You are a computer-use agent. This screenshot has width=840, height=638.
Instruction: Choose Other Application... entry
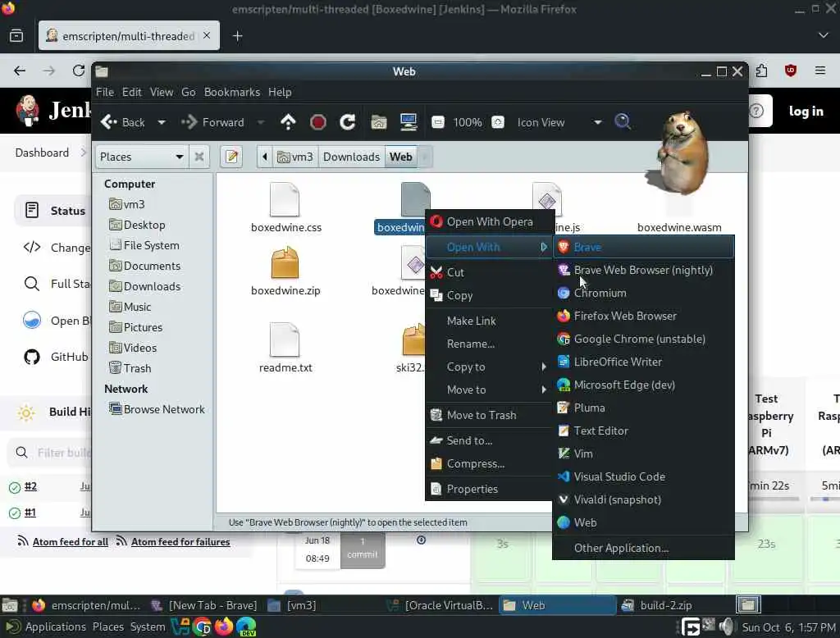[x=643, y=548]
